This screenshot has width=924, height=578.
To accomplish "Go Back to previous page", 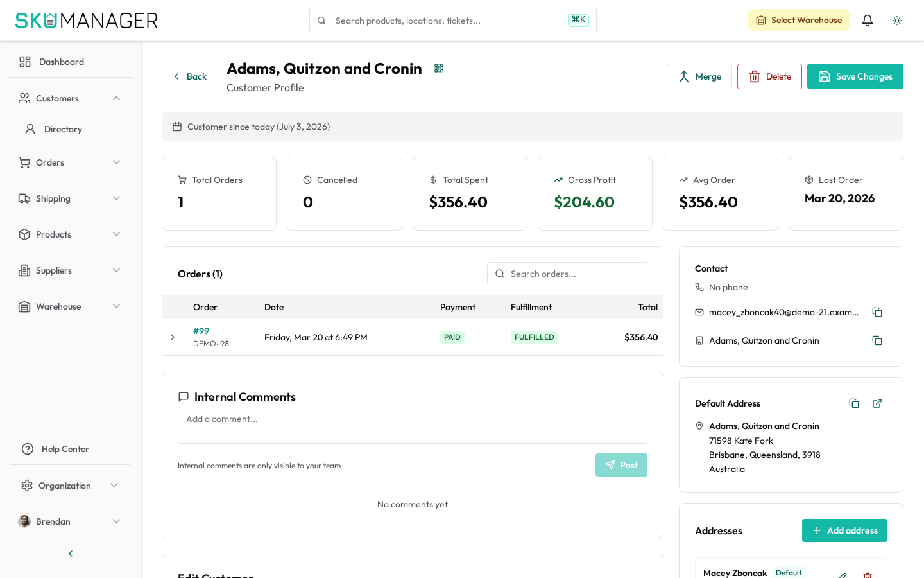I will click(x=190, y=76).
